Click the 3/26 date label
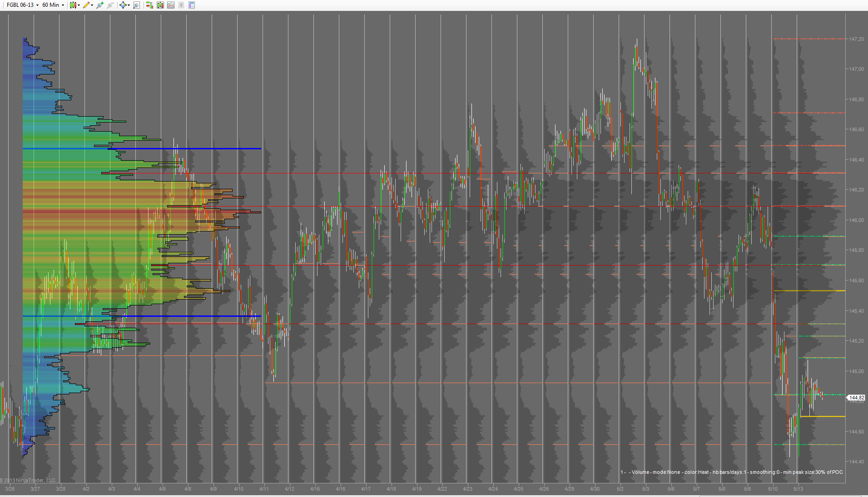The width and height of the screenshot is (868, 497). click(10, 489)
